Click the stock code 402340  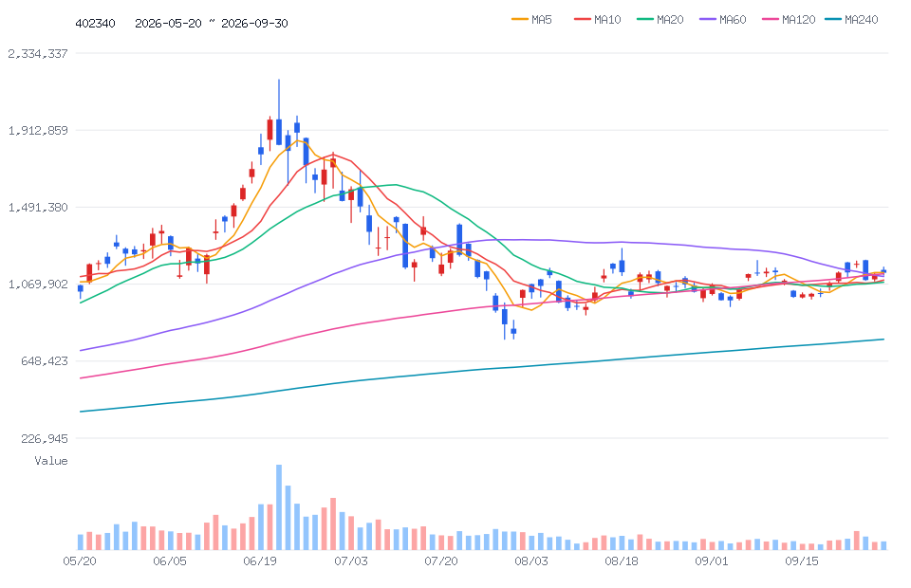point(95,23)
